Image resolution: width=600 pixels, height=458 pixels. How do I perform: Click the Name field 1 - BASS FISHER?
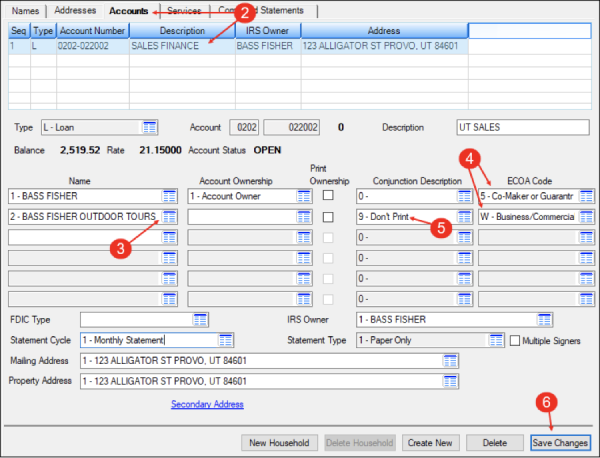coord(93,196)
